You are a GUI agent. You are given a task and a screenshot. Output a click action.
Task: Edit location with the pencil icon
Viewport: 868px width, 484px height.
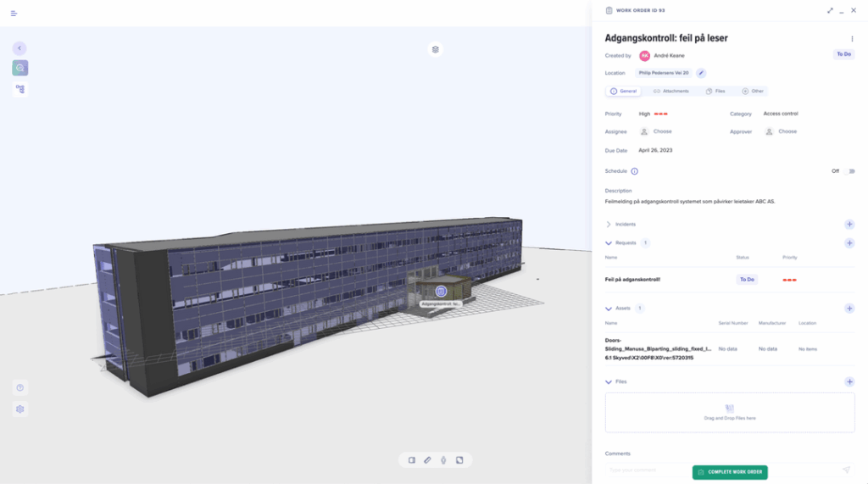[701, 74]
